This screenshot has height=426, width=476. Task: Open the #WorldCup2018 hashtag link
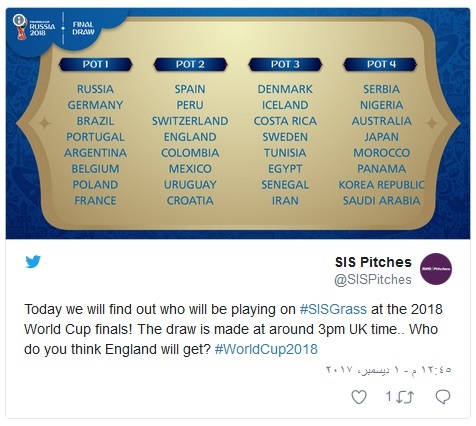[x=266, y=349]
